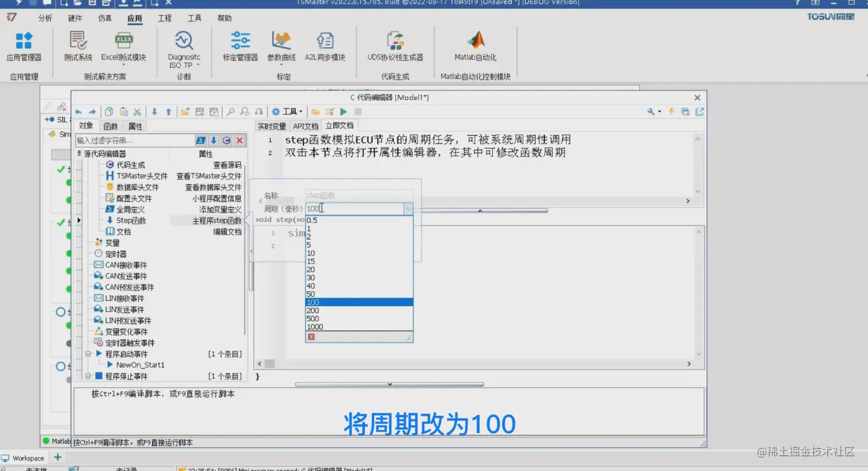Switch to the 分析 ribbon tab
Screen dimensions: 868x471
click(x=45, y=18)
